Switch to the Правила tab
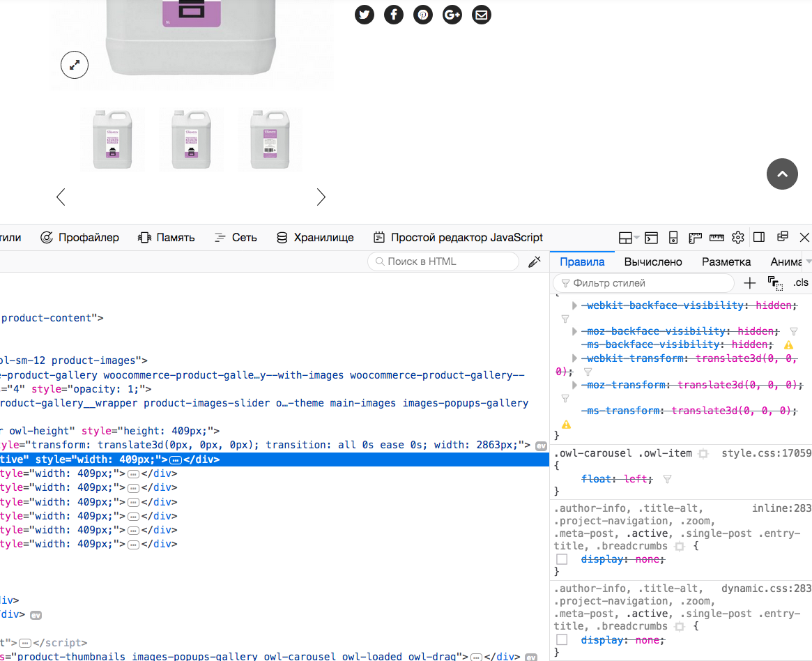This screenshot has width=812, height=661. click(x=582, y=261)
